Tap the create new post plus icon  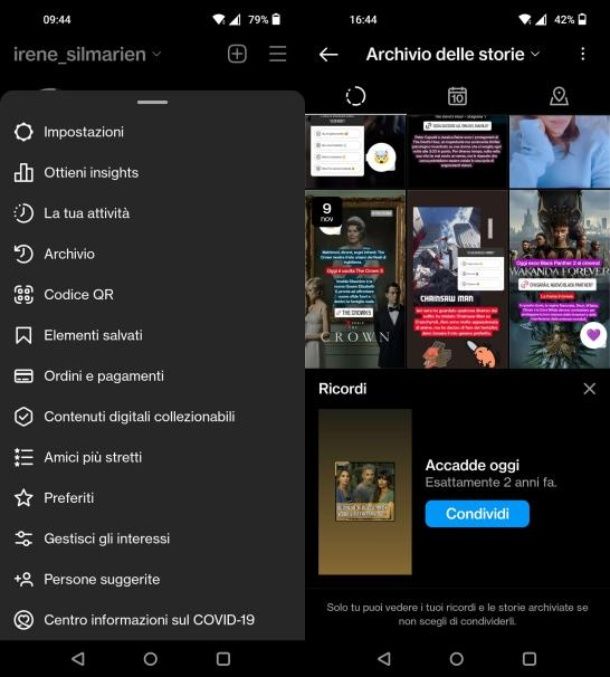(237, 54)
